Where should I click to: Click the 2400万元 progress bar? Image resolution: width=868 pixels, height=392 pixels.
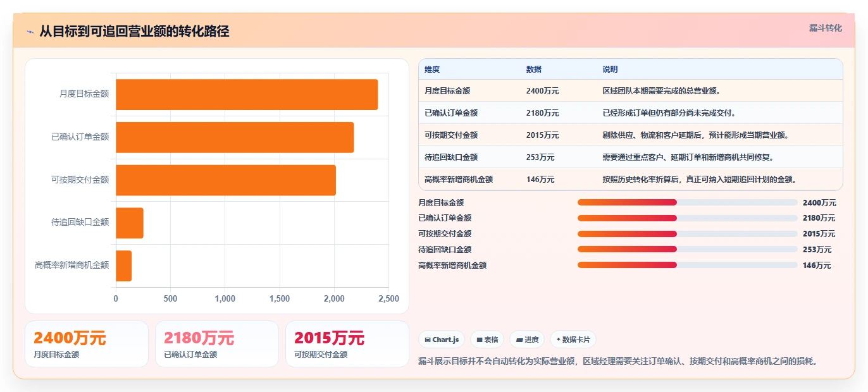(x=687, y=202)
